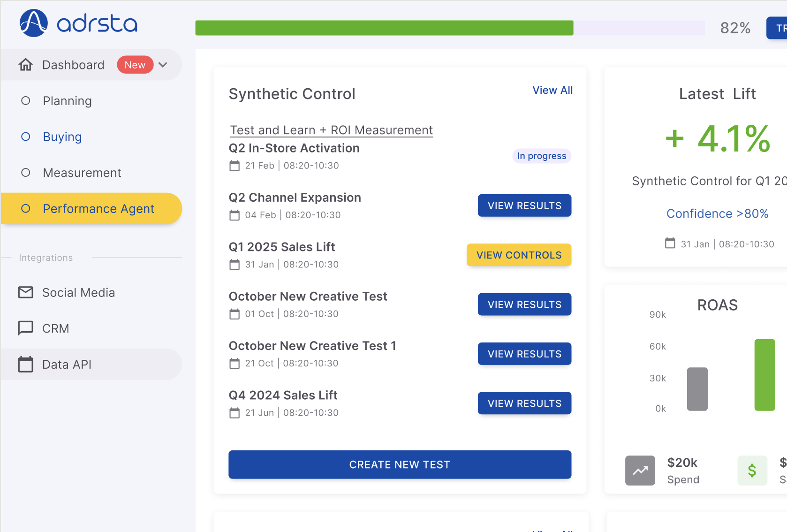Open Test and Learn + ROI Measurement link
Image resolution: width=787 pixels, height=532 pixels.
pyautogui.click(x=331, y=130)
